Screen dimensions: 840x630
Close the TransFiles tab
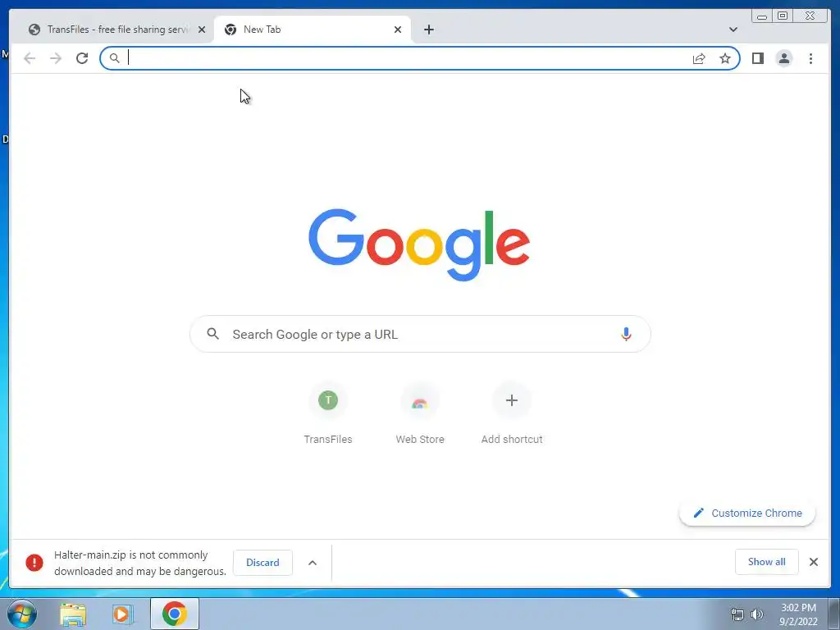202,30
